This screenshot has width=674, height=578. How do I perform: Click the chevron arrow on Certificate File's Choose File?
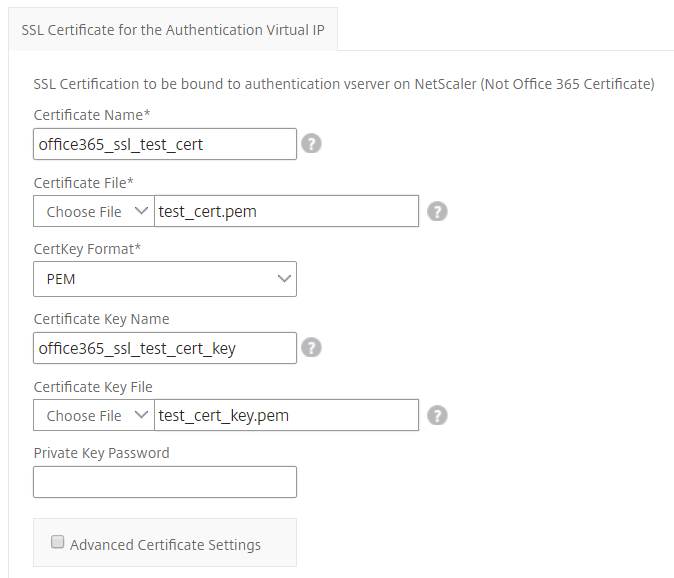click(x=141, y=211)
